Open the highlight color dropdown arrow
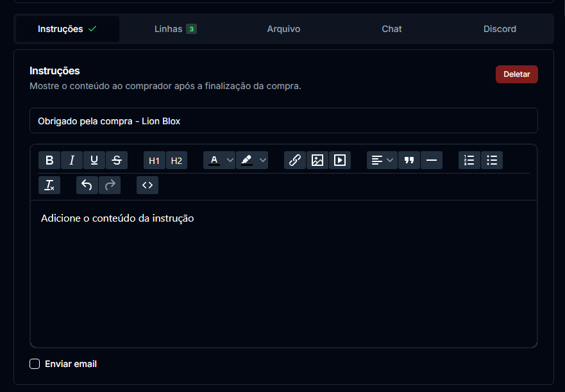Viewport: 565px width, 392px height. (x=263, y=160)
